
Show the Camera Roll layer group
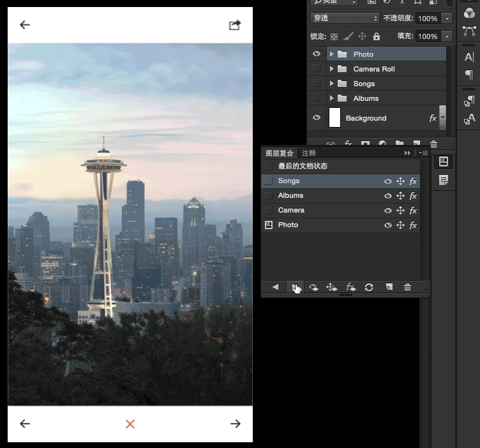point(317,69)
